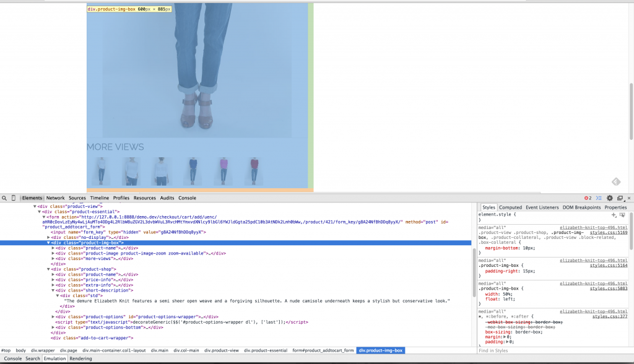Screen dimensions: 634x364
Task: Open the Emulation drawer tab
Action: [x=54, y=358]
